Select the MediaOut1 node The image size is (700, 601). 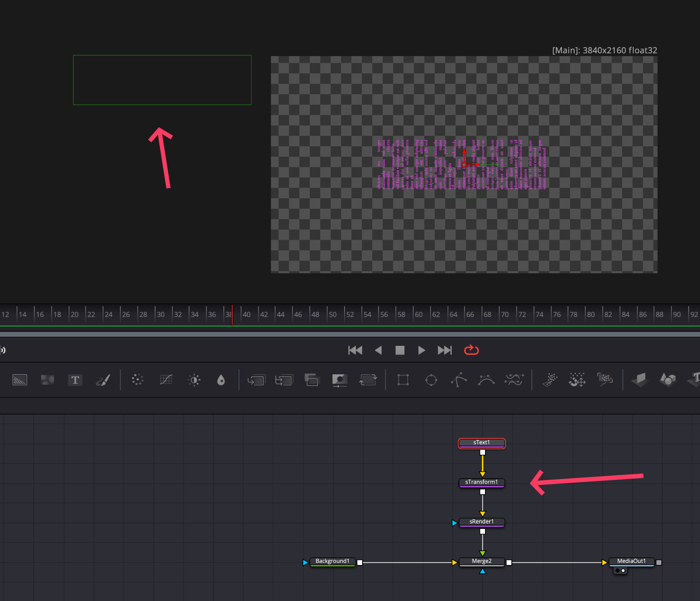coord(631,562)
